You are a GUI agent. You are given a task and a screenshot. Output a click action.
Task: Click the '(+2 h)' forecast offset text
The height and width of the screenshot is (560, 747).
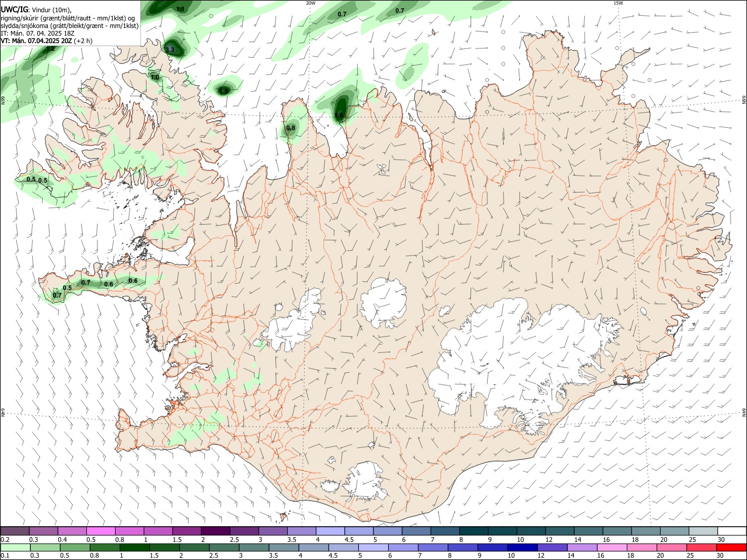tap(83, 41)
